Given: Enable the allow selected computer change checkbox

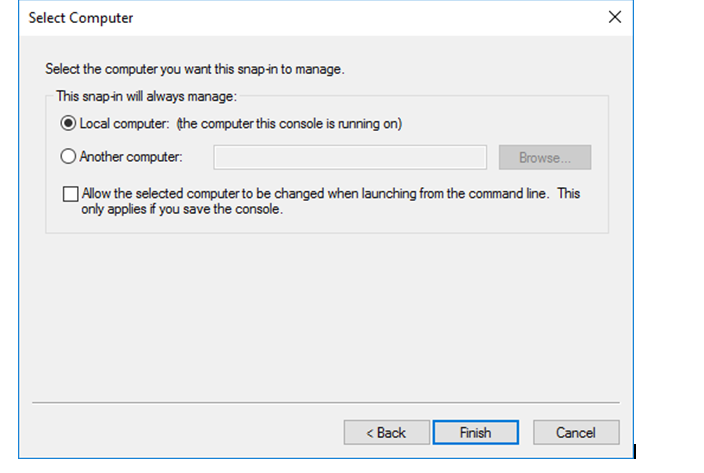Looking at the screenshot, I should (x=70, y=194).
